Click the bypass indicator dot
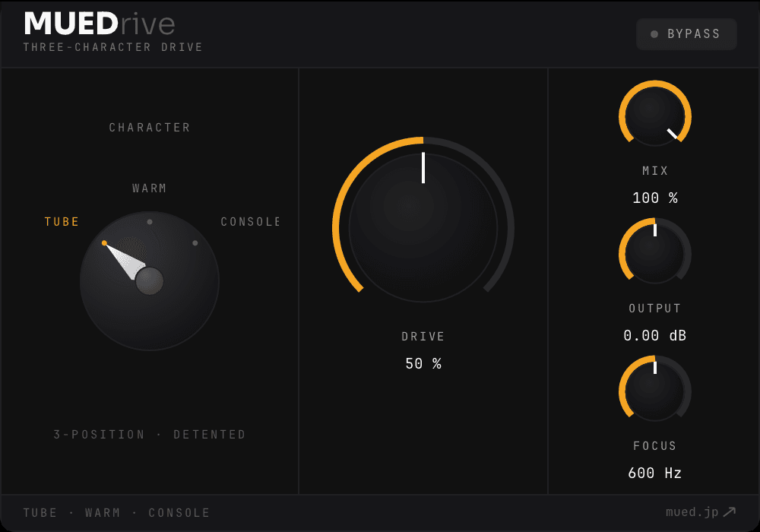Screen dimensions: 760x532 [654, 34]
